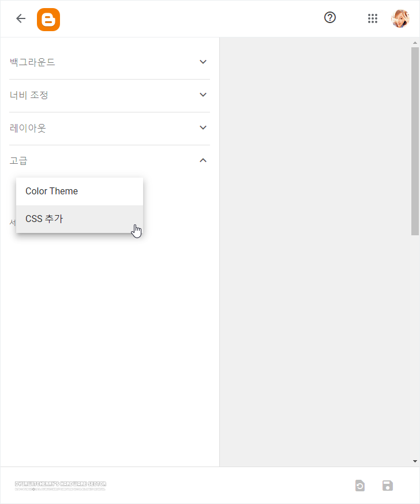Screen dimensions: 420x504
Task: Click the back arrow to exit customizer
Action: click(21, 18)
